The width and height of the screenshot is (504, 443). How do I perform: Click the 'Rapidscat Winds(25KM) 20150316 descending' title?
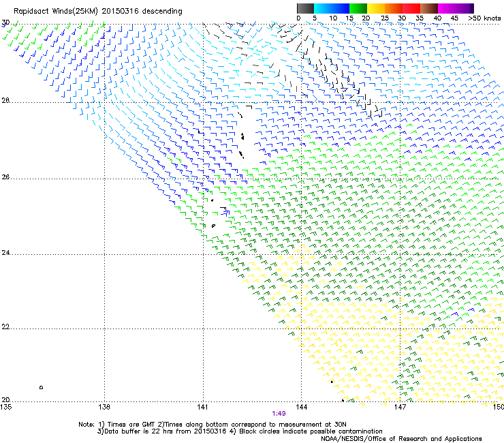click(97, 12)
